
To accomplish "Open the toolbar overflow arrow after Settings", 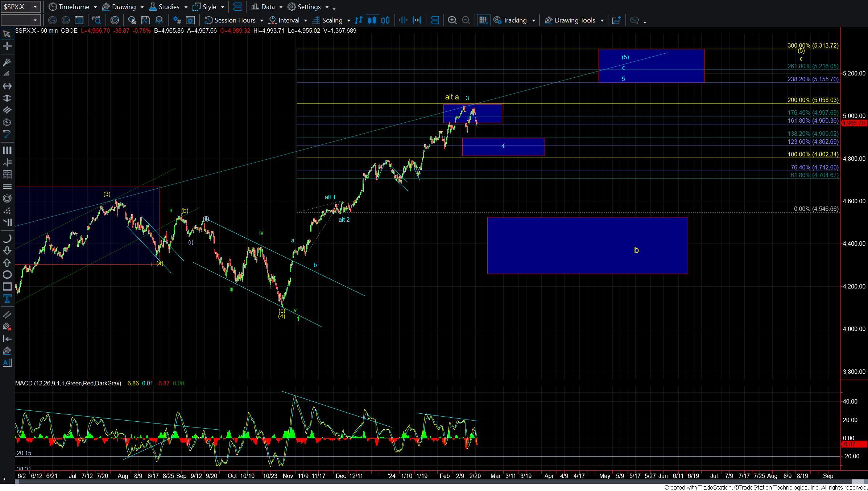I will [334, 8].
